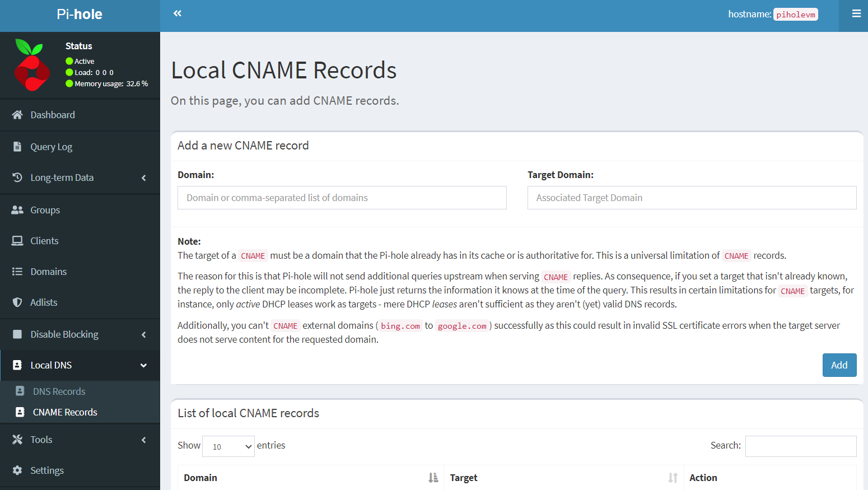Collapse sidebar with double chevron icon

[x=178, y=13]
